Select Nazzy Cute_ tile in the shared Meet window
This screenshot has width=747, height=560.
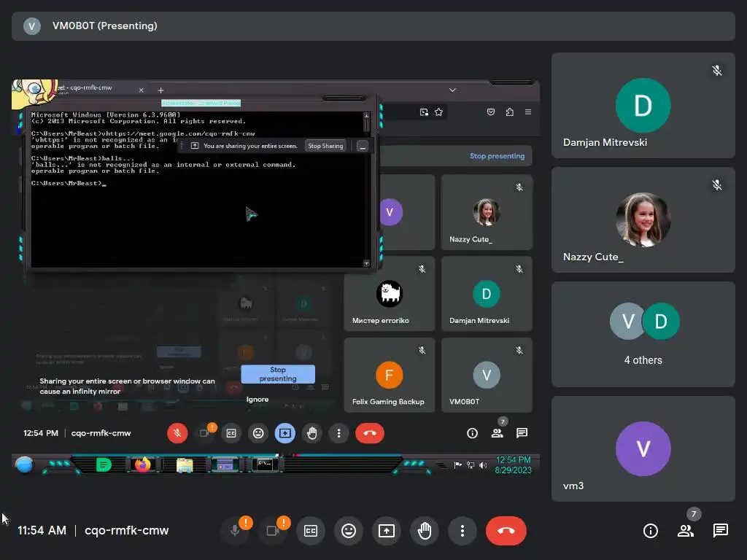487,212
